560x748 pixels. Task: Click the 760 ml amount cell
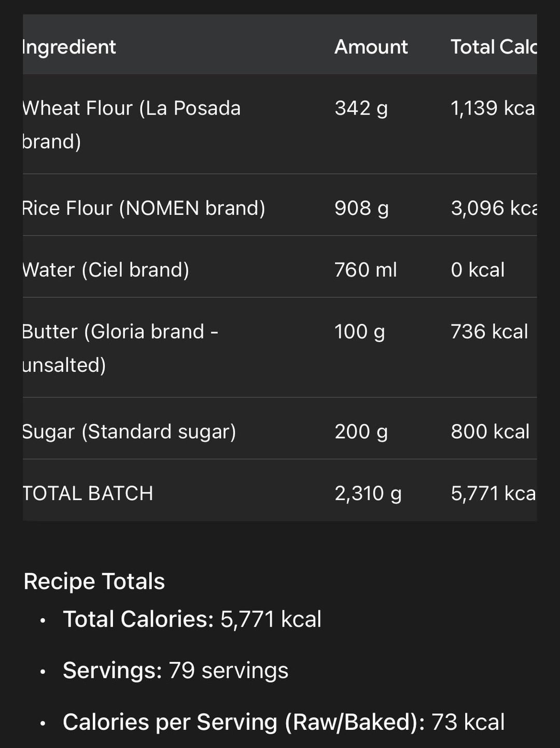pos(366,270)
